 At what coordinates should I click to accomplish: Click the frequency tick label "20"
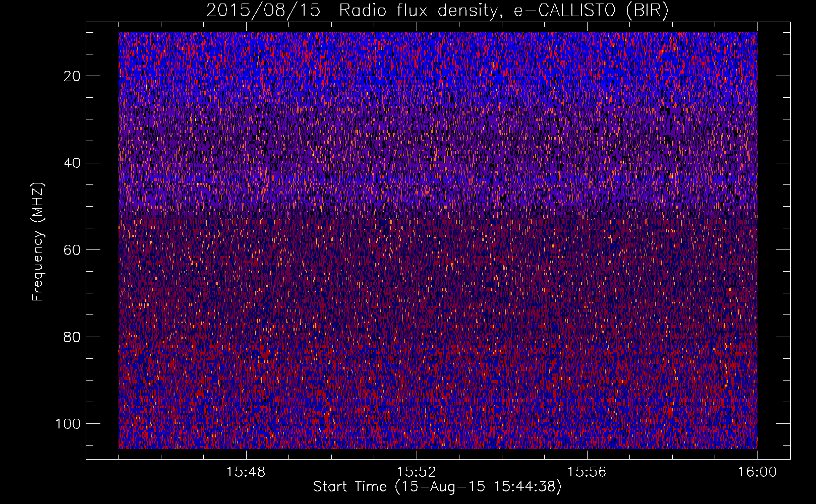pyautogui.click(x=73, y=76)
